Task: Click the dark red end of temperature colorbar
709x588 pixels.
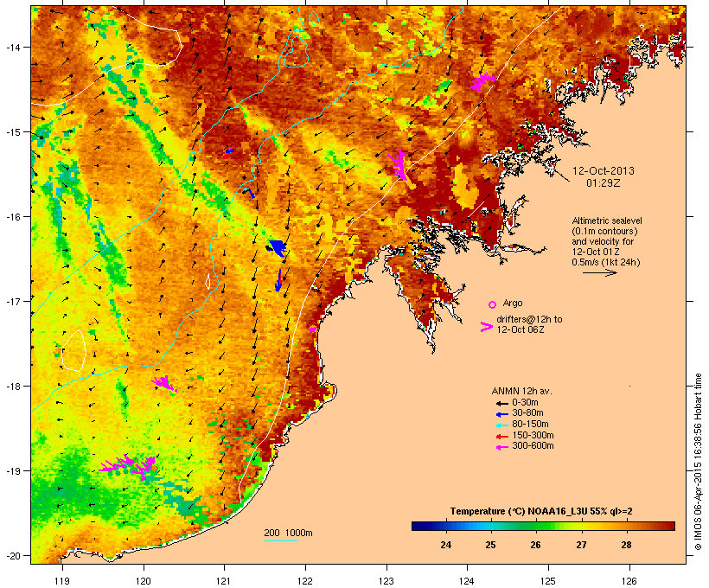Action: coord(668,526)
